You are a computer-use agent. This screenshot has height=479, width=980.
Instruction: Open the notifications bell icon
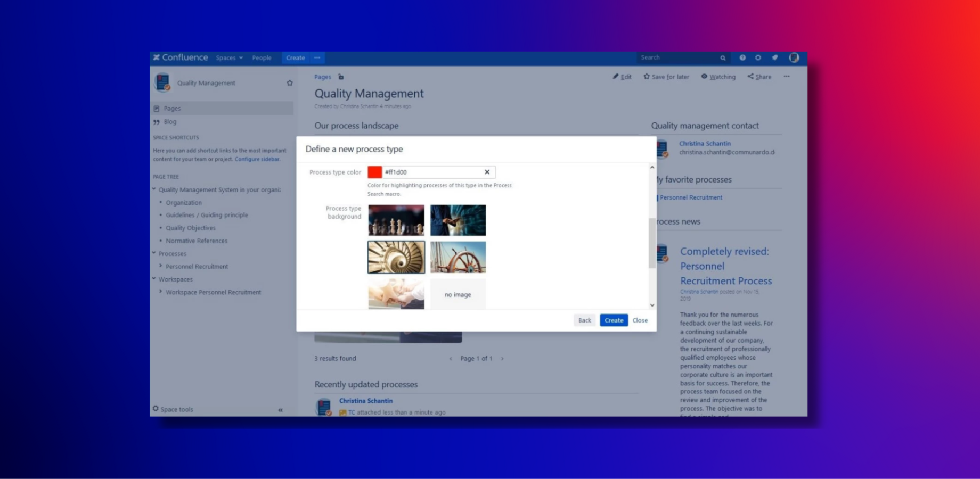pos(775,57)
